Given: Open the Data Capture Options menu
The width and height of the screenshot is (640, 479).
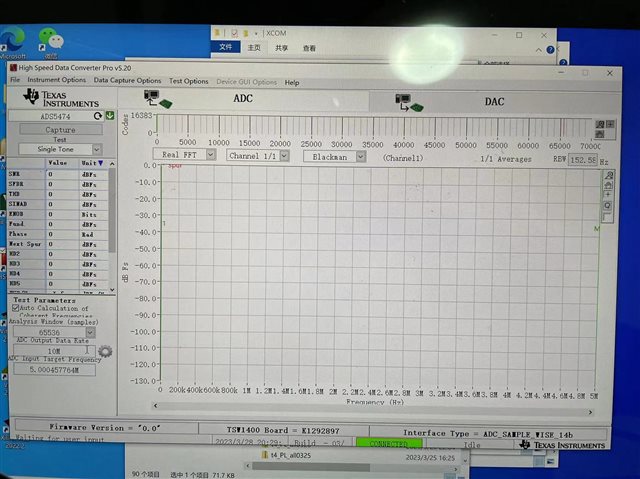Looking at the screenshot, I should 127,80.
